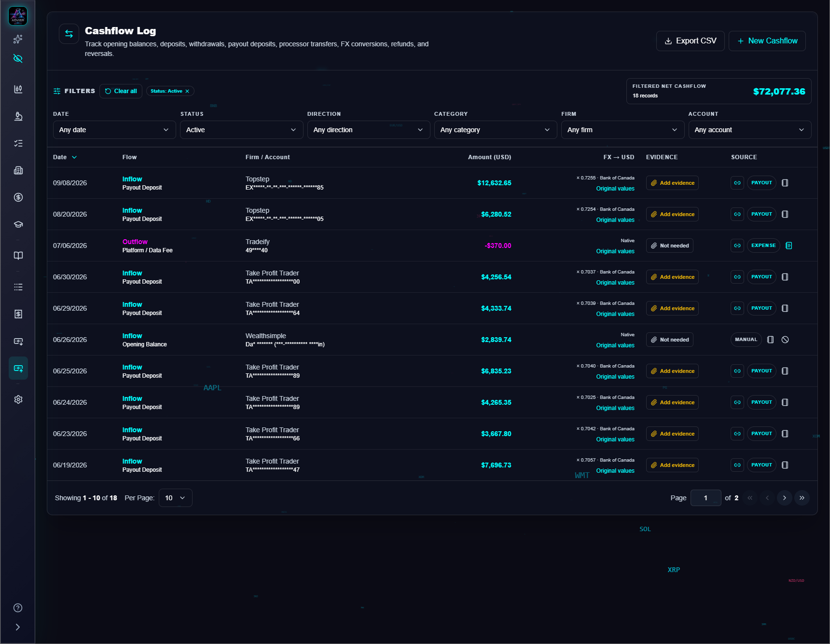
Task: Remove the Status: Active filter chip
Action: click(x=187, y=91)
